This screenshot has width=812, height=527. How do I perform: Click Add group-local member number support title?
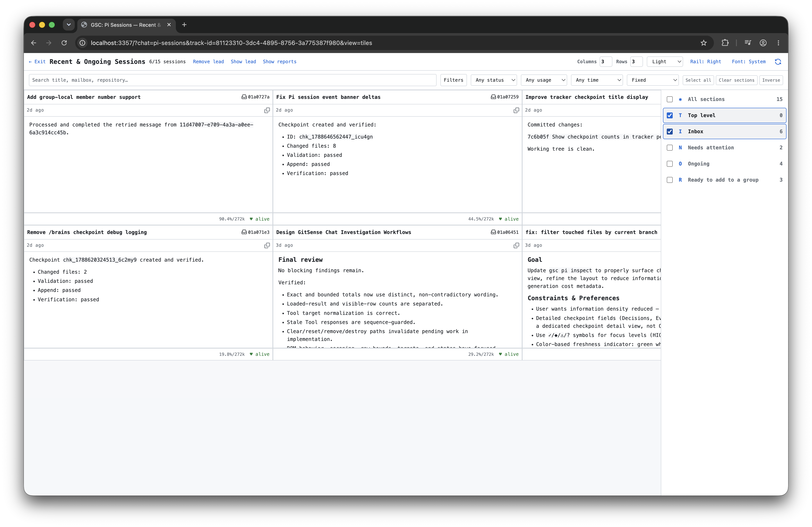point(84,97)
